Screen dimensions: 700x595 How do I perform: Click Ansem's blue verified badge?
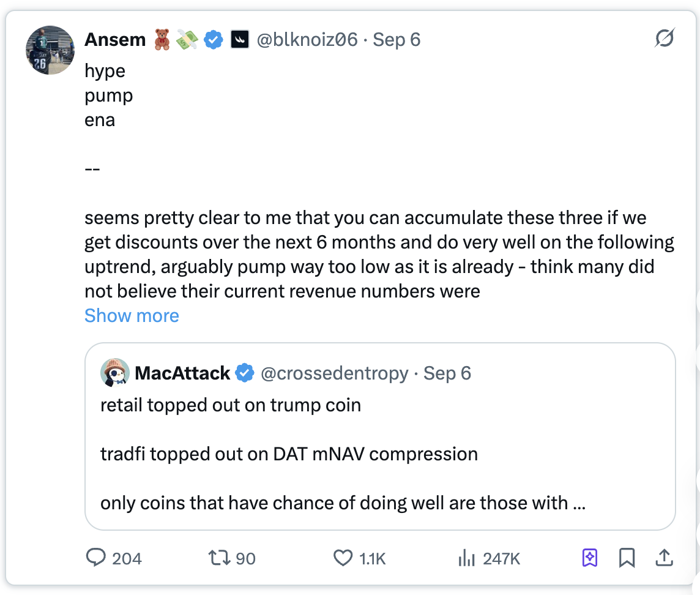(213, 40)
